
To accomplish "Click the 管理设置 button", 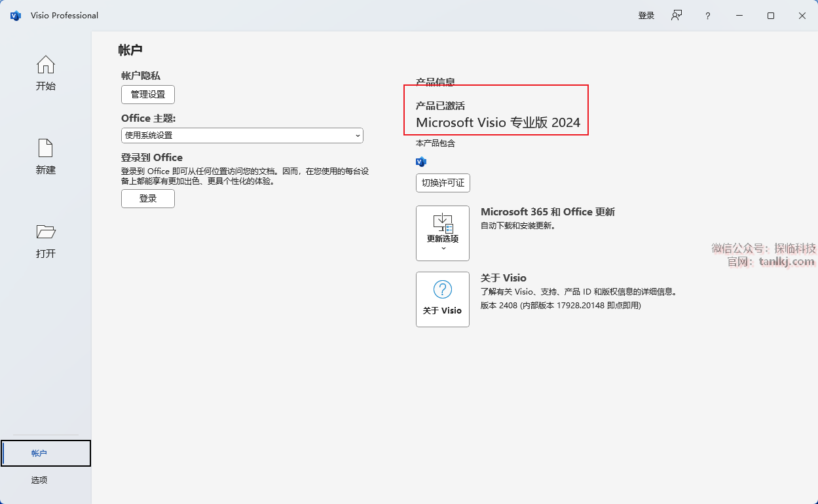I will 148,94.
